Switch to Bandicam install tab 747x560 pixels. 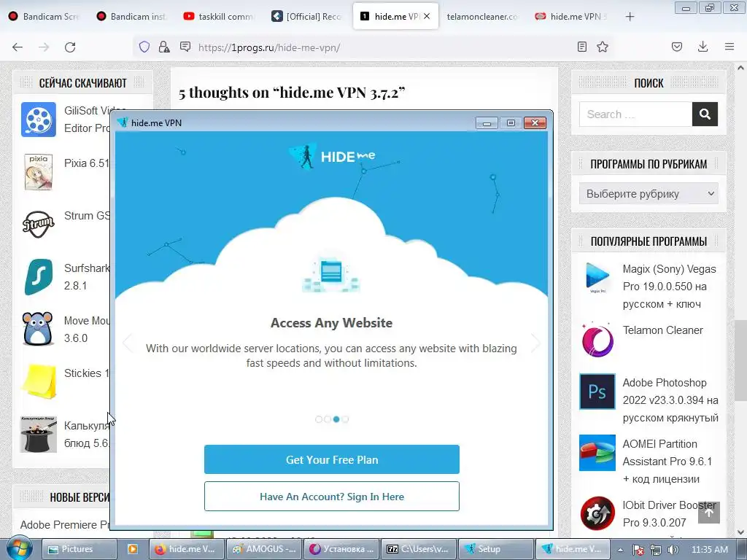pos(133,16)
